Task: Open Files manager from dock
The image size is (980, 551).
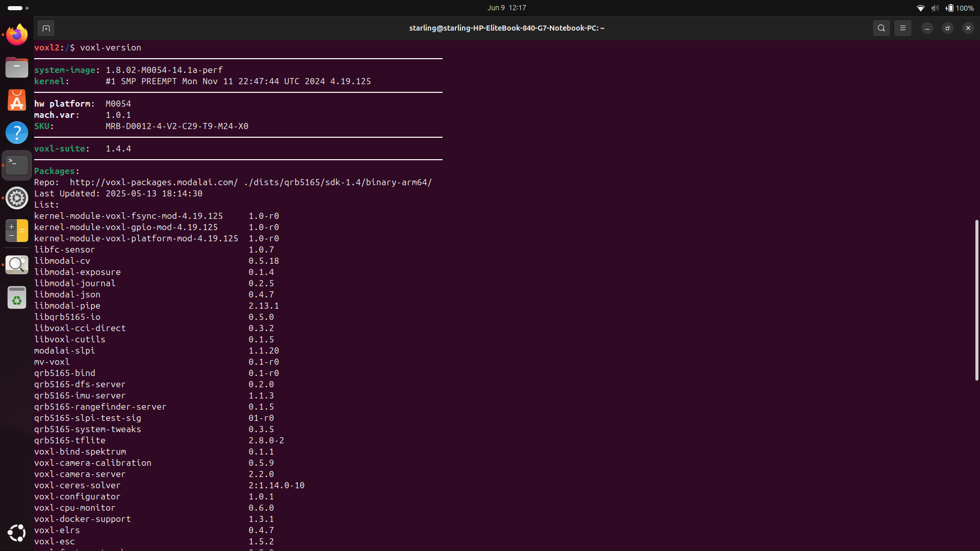Action: click(x=17, y=67)
